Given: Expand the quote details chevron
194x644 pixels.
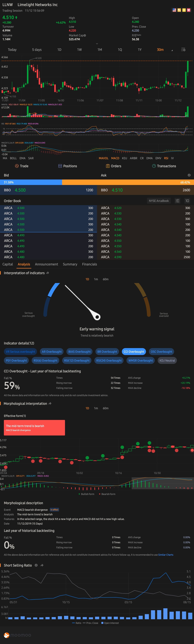Looking at the screenshot, I should (x=97, y=43).
